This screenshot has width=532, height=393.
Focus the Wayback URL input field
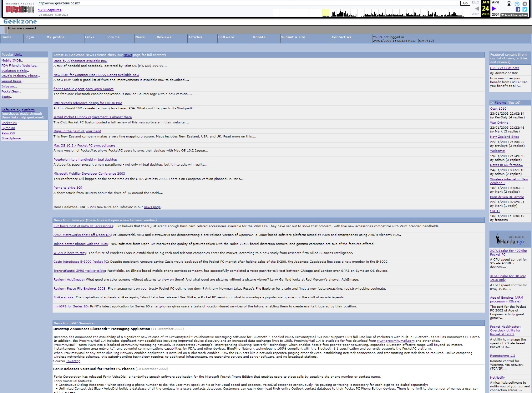pos(248,3)
